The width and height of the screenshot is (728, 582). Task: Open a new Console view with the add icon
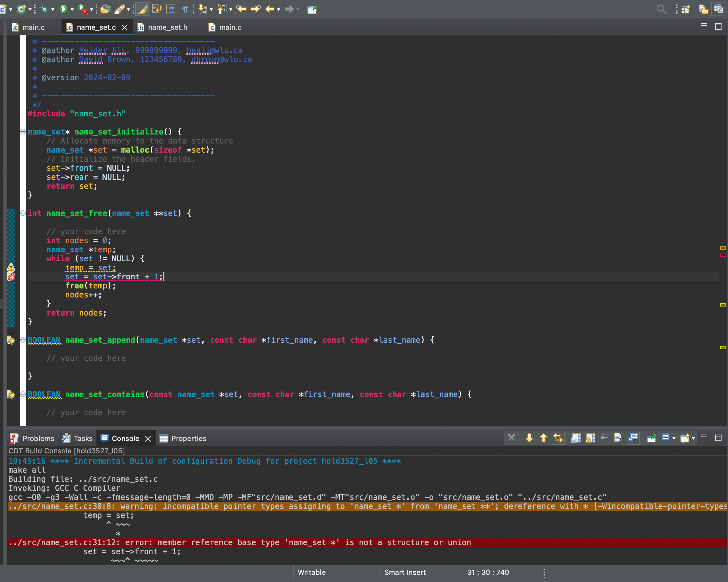point(686,438)
